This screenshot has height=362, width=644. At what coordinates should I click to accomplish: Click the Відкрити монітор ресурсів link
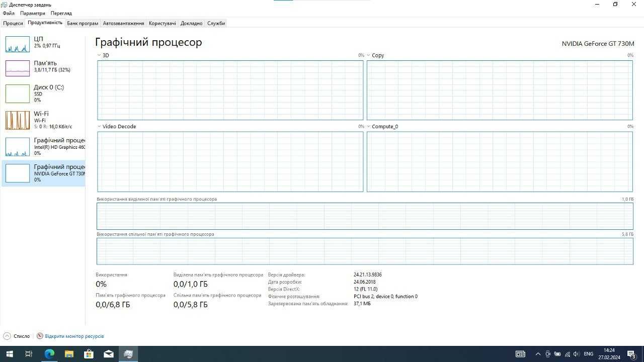(x=74, y=336)
